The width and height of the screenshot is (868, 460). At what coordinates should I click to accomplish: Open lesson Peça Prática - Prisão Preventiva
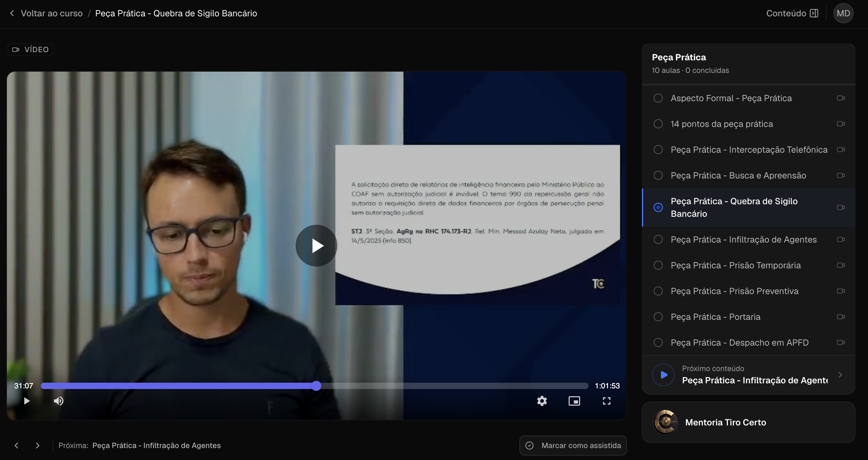pos(748,291)
